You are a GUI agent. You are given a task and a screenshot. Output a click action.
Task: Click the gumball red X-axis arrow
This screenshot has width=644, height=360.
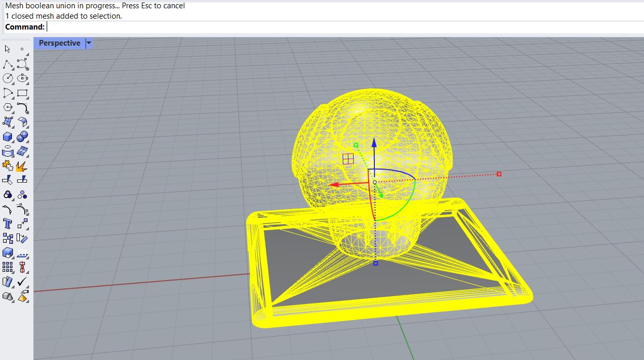(x=335, y=184)
